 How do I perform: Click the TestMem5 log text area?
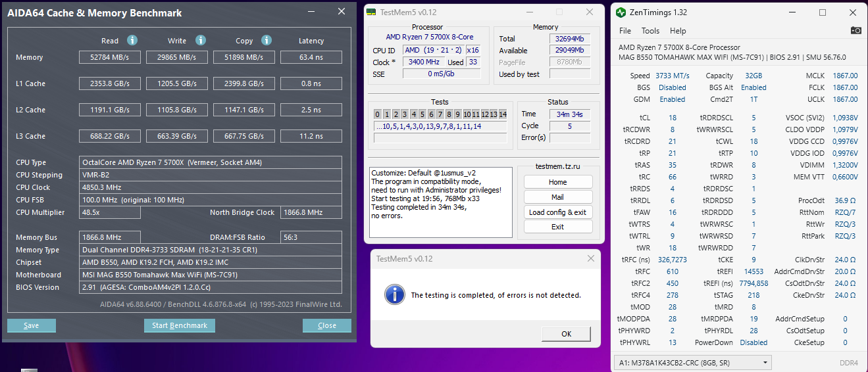pos(440,202)
